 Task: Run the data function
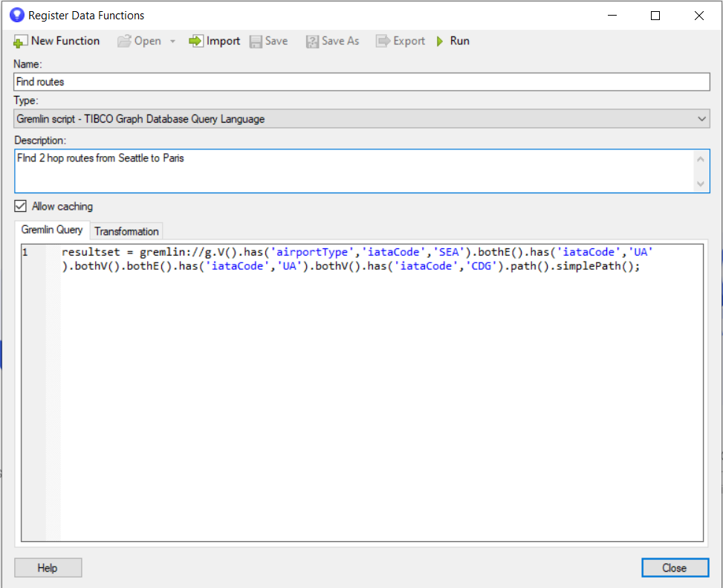click(453, 42)
